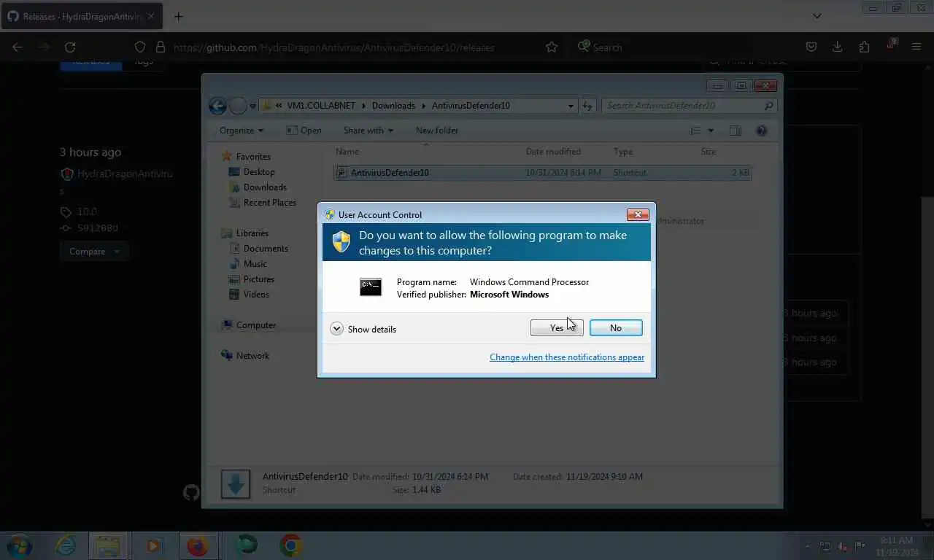This screenshot has height=560, width=934.
Task: Click No in User Account Control dialog
Action: point(616,328)
